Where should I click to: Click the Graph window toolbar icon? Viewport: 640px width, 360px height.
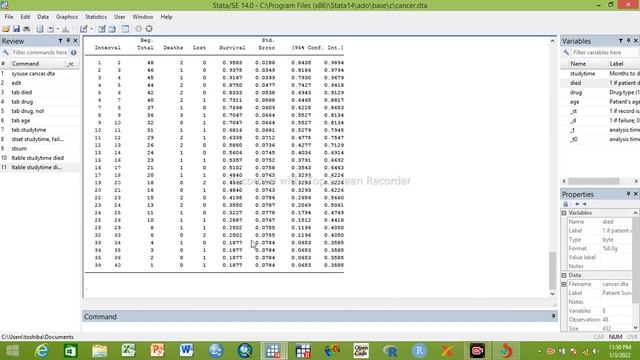(x=65, y=29)
